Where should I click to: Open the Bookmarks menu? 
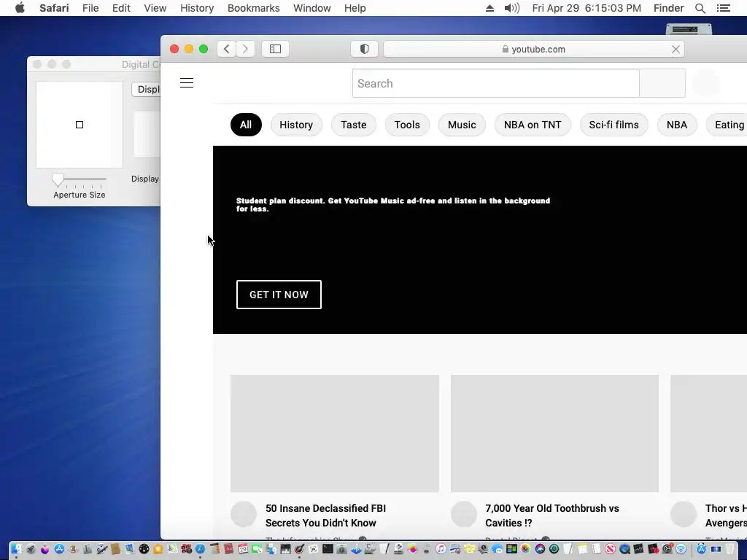tap(253, 8)
